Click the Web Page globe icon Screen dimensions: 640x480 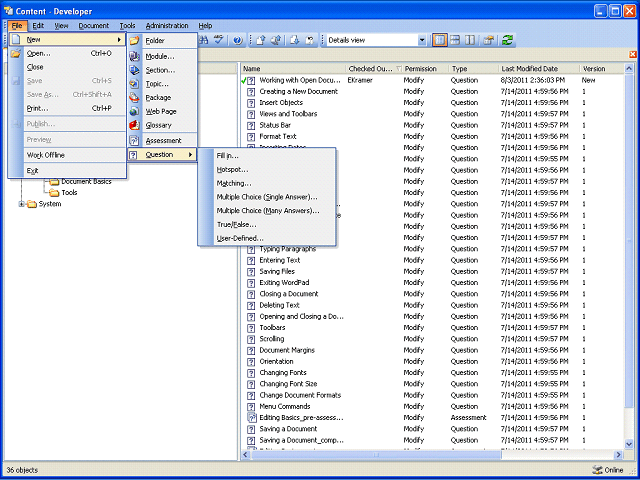coord(134,111)
